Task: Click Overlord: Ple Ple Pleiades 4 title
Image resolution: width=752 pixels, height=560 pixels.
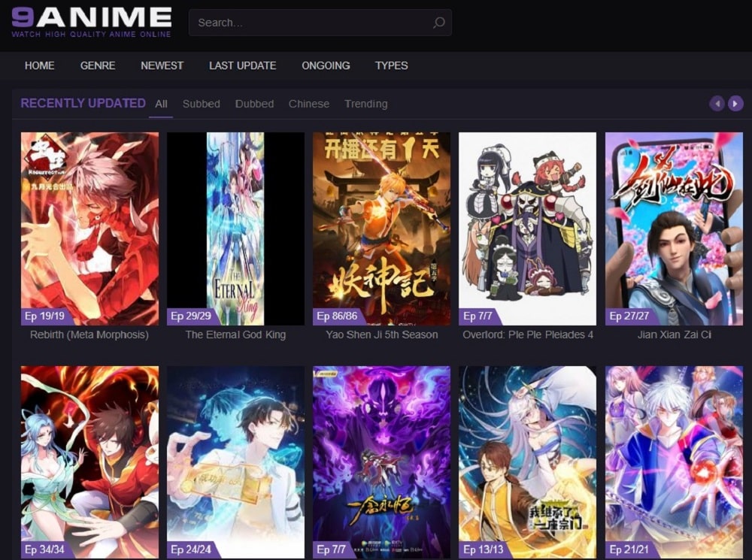Action: [x=528, y=334]
